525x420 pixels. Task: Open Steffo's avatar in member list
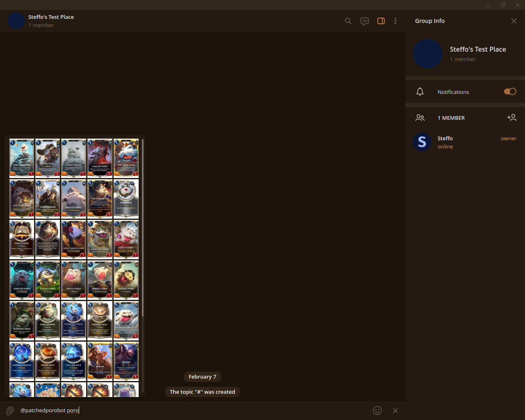point(422,142)
